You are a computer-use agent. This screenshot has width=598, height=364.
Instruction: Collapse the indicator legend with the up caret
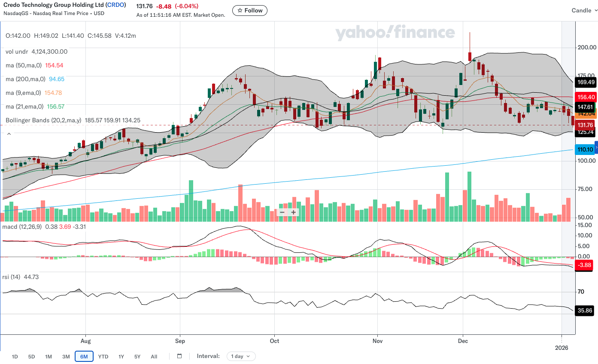[x=9, y=133]
